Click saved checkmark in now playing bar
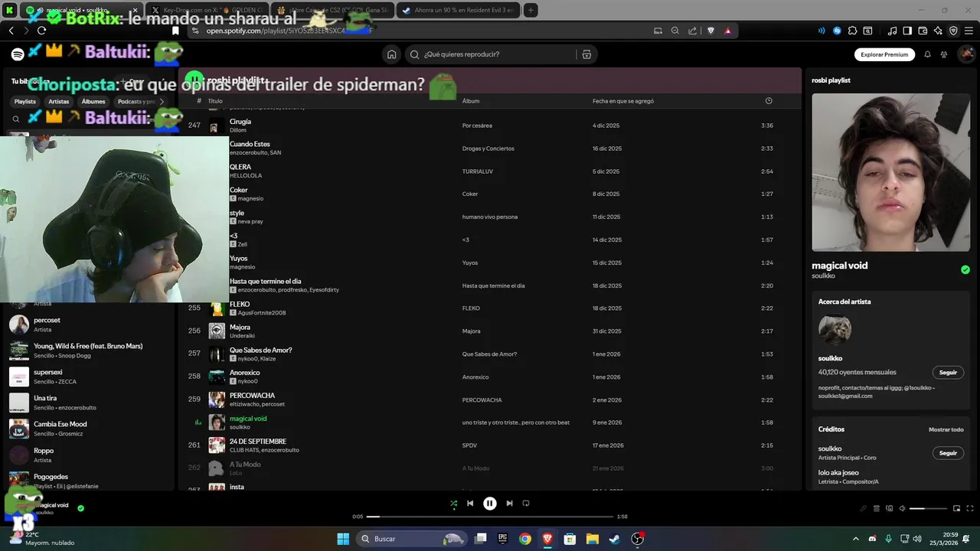Screen dimensions: 980x551 [80, 507]
